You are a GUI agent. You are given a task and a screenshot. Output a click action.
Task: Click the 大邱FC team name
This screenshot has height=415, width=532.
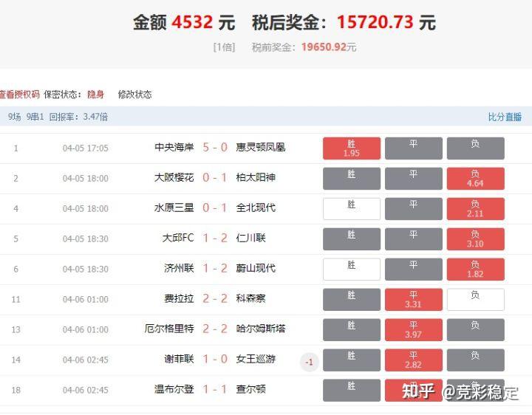[178, 238]
